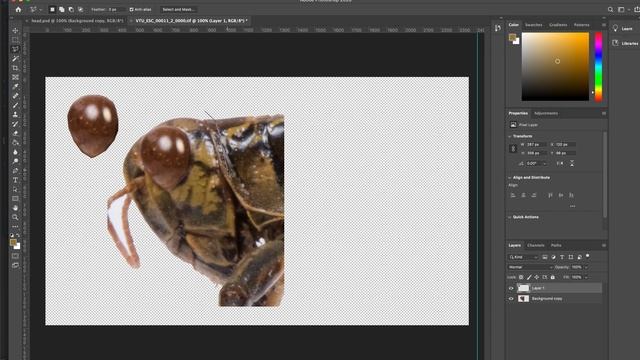Select the Eyedropper tool
Image resolution: width=640 pixels, height=360 pixels.
(x=16, y=87)
